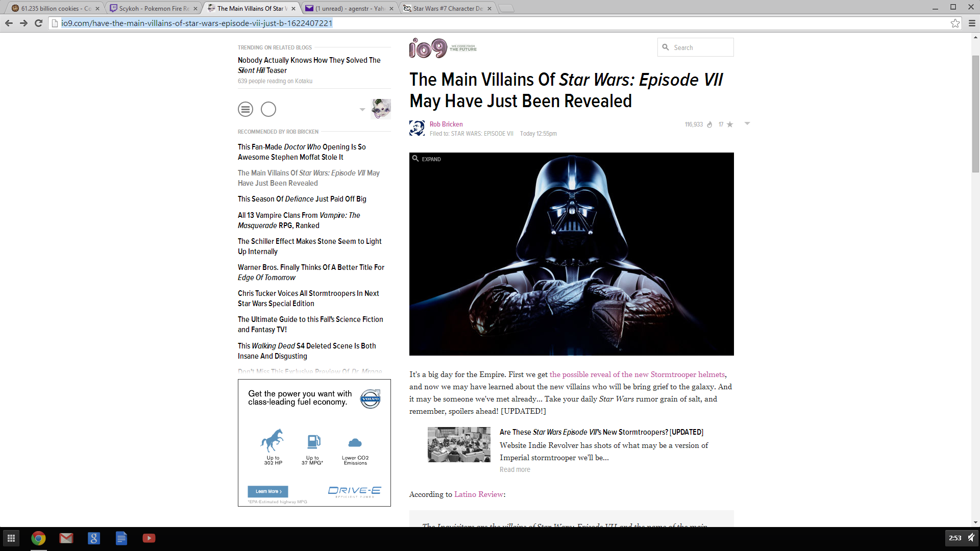Click the io9 logo
The width and height of the screenshot is (980, 551).
click(x=428, y=48)
